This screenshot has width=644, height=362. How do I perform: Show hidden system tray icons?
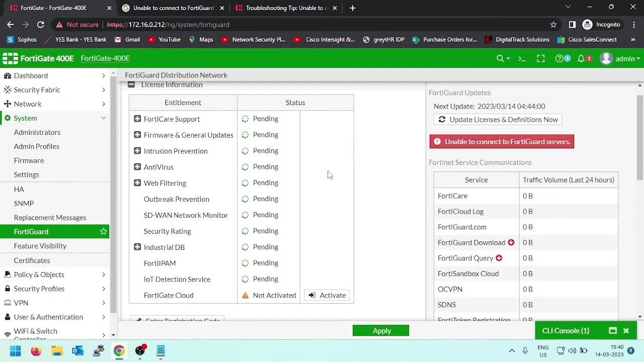point(512,351)
